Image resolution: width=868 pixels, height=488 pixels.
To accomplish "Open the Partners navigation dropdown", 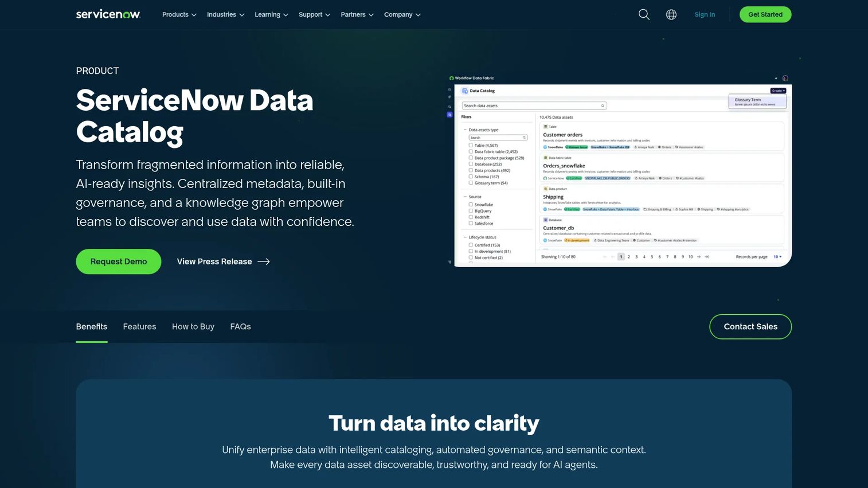I will 357,14.
